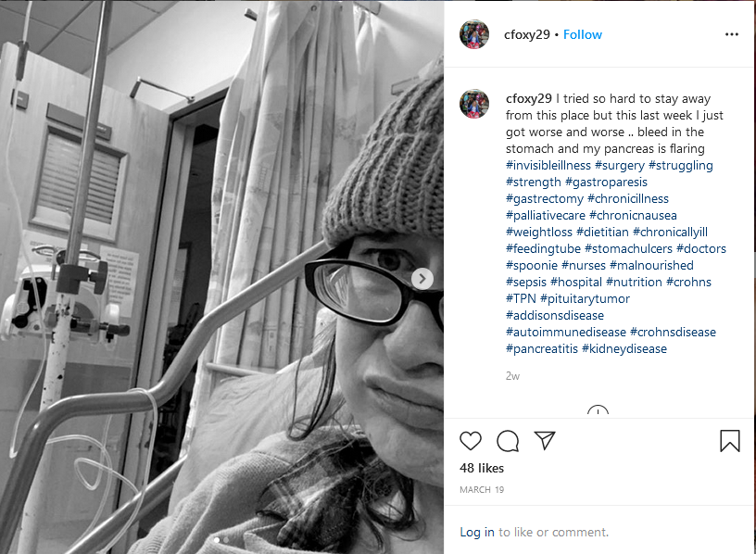Open cfoxy29 username in post header
The width and height of the screenshot is (756, 554).
pyautogui.click(x=526, y=34)
